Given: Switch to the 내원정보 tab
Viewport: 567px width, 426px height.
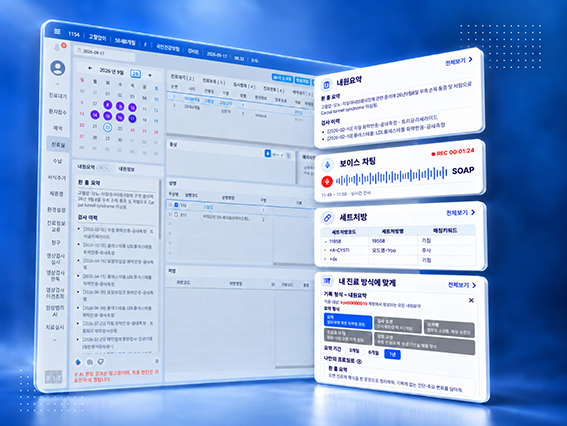Looking at the screenshot, I should pos(127,169).
